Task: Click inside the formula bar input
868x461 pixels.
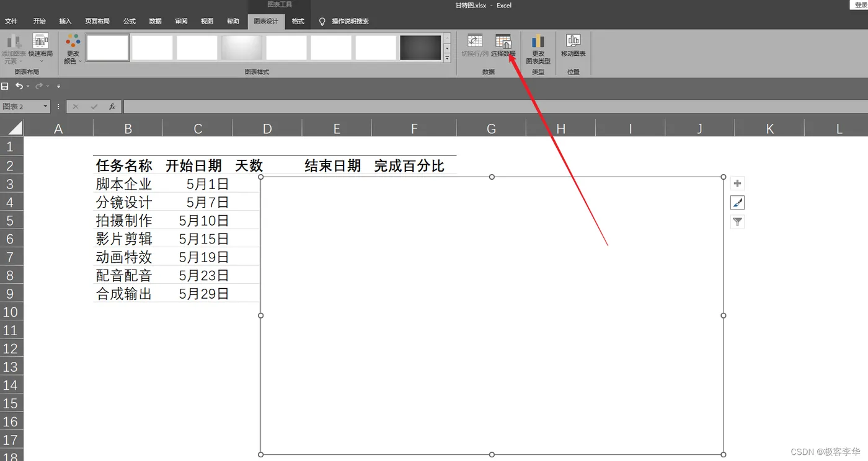Action: tap(495, 107)
